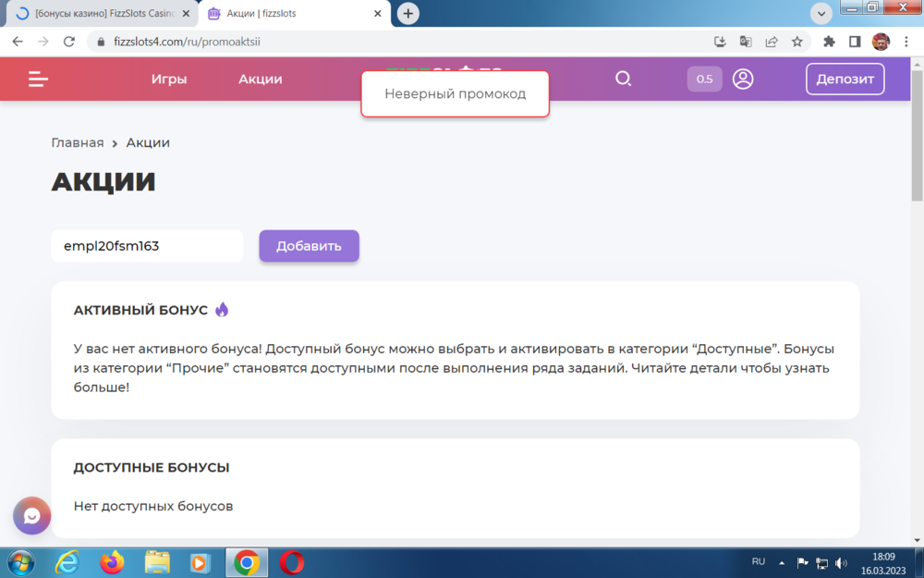
Task: Go to Главная breadcrumb link
Action: tap(78, 143)
